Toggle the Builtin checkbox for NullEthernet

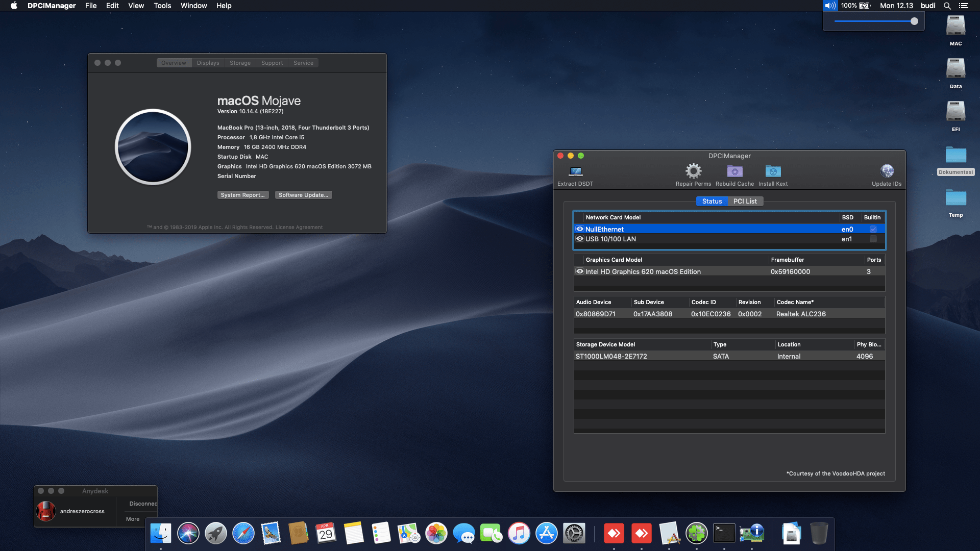873,229
